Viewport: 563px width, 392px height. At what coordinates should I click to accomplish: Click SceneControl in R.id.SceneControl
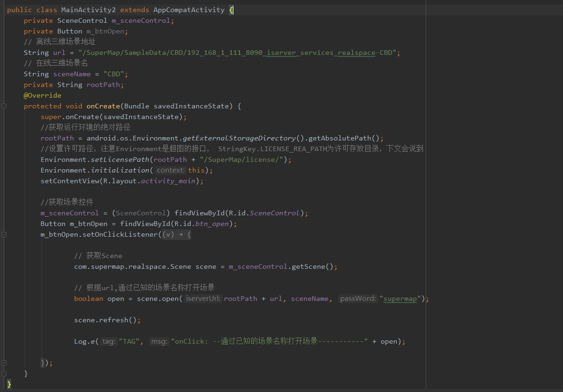tap(275, 213)
